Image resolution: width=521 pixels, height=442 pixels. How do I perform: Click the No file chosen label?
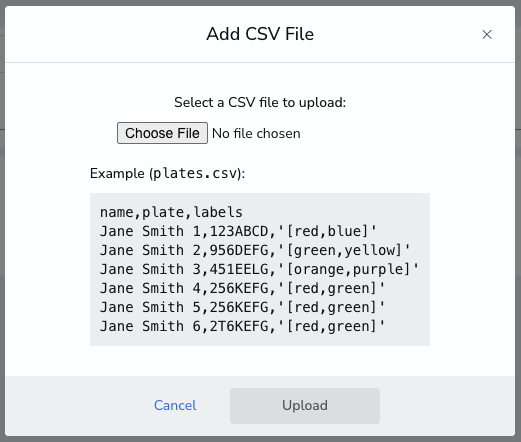256,133
